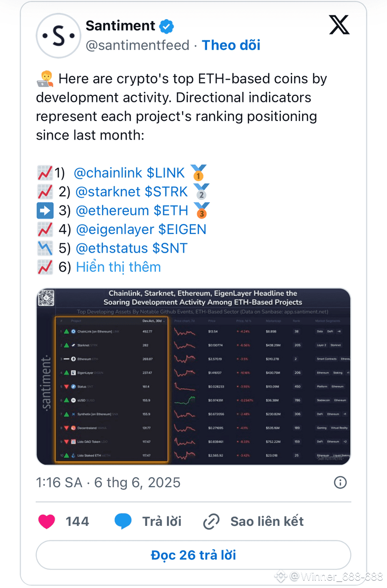Click the heart icon to like the post
The width and height of the screenshot is (387, 588).
coord(47,521)
